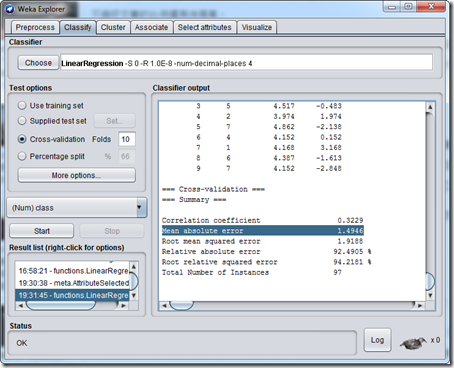Click result list horizontal scroll left arrow
454x368 pixels.
coord(20,305)
